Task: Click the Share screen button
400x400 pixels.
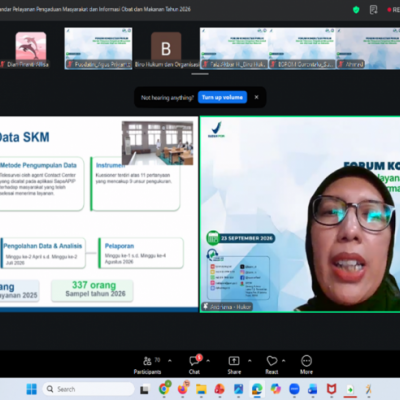Action: pyautogui.click(x=234, y=365)
